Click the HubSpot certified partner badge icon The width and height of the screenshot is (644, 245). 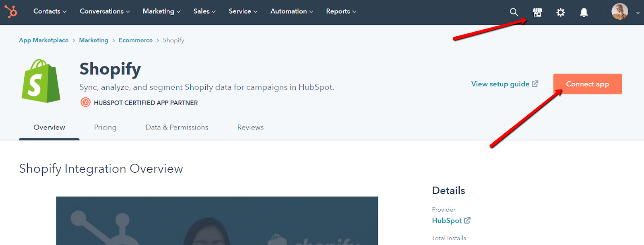click(x=85, y=103)
